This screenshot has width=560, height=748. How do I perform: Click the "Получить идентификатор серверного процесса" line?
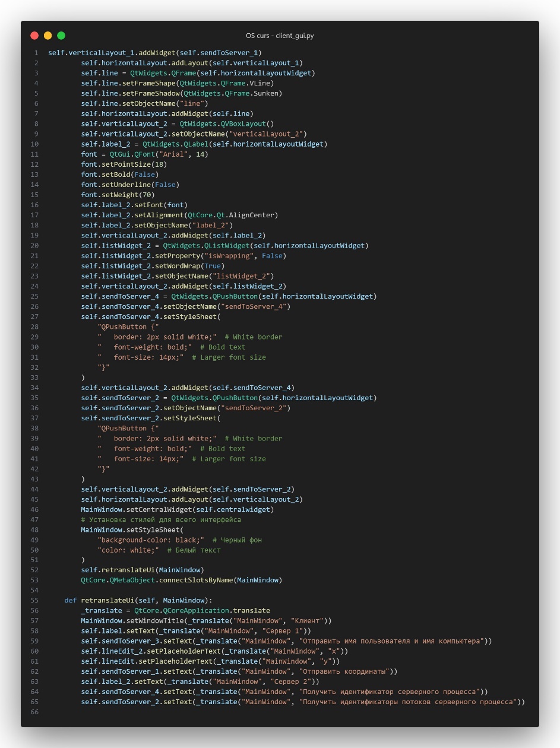pos(284,692)
